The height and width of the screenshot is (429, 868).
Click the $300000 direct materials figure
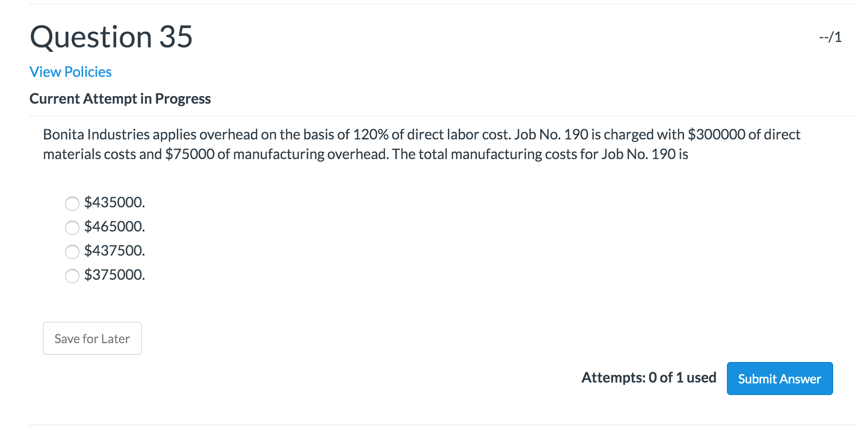(715, 134)
